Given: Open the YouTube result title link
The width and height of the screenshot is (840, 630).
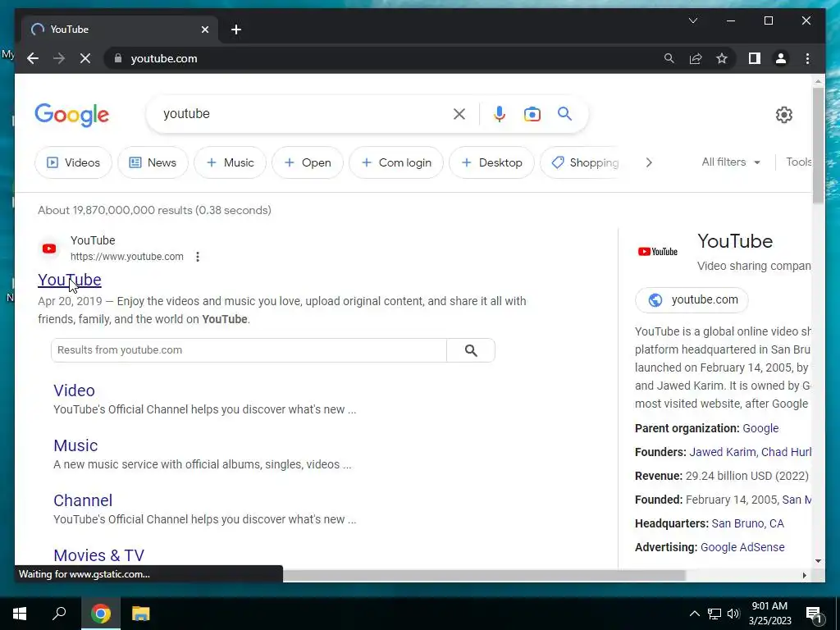Looking at the screenshot, I should click(x=70, y=280).
